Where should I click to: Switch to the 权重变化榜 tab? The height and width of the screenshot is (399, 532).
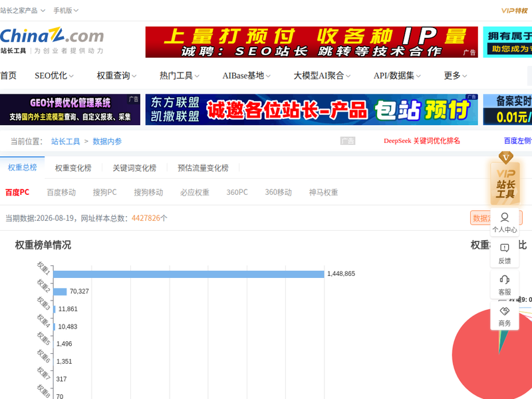tap(73, 168)
